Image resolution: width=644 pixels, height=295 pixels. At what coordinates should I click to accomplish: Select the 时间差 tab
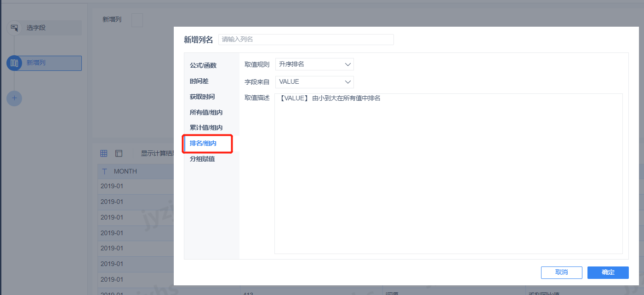pos(199,81)
